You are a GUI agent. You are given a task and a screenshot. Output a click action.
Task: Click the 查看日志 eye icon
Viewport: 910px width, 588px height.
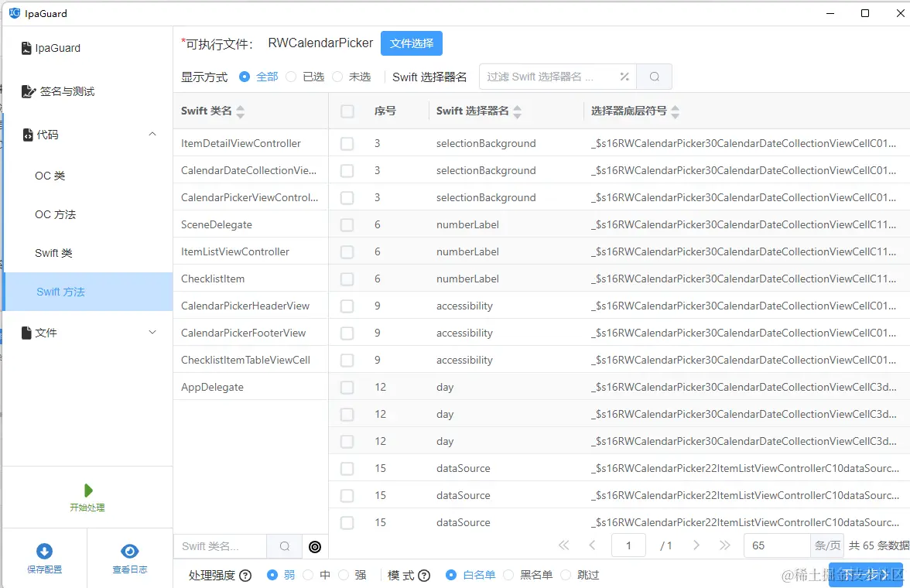point(129,551)
